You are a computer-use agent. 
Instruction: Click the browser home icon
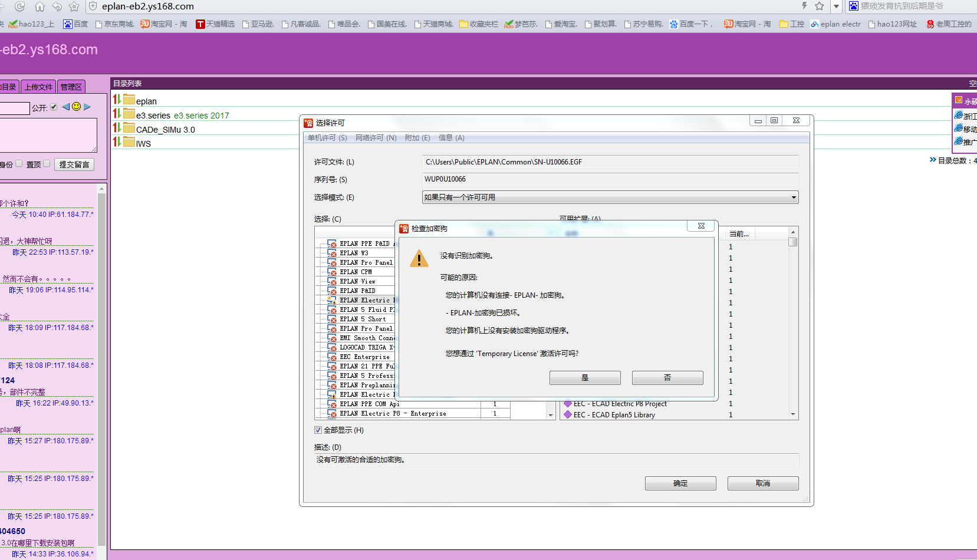tap(40, 6)
